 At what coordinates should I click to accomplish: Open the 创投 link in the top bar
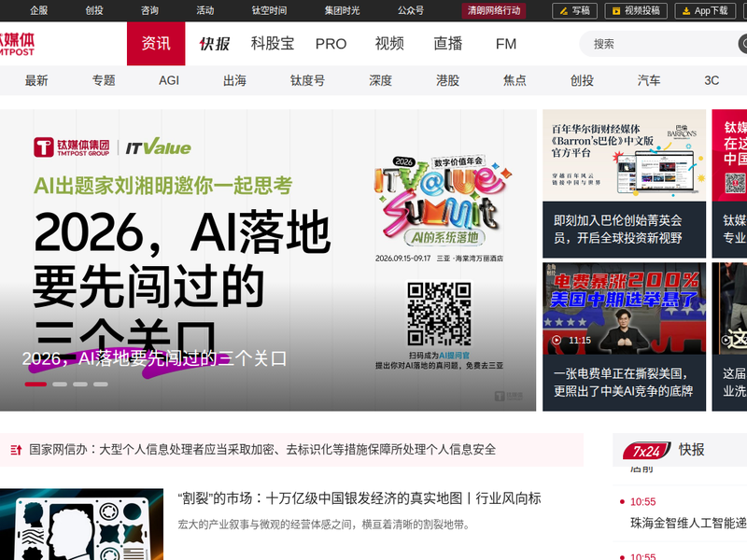pos(94,10)
